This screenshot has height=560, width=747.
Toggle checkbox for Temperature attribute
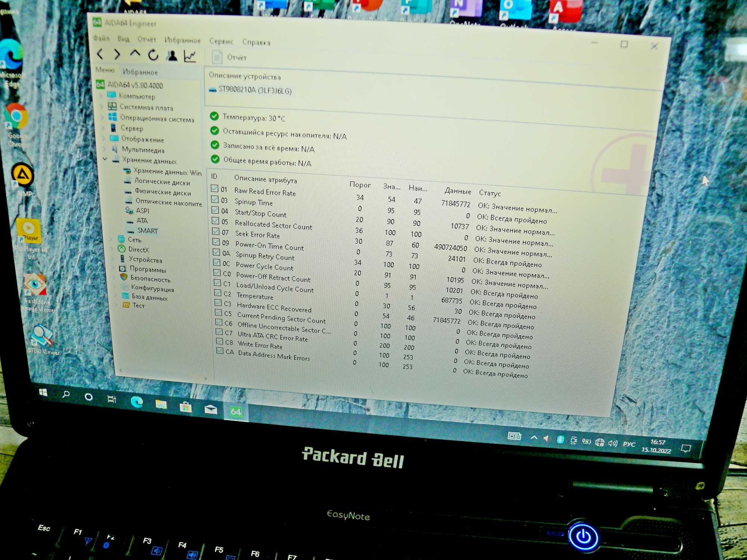pyautogui.click(x=218, y=293)
